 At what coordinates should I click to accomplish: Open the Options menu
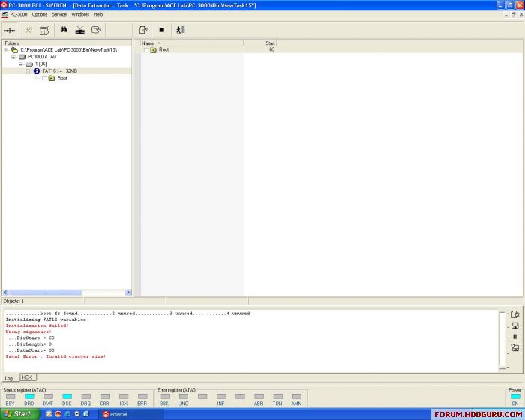40,15
